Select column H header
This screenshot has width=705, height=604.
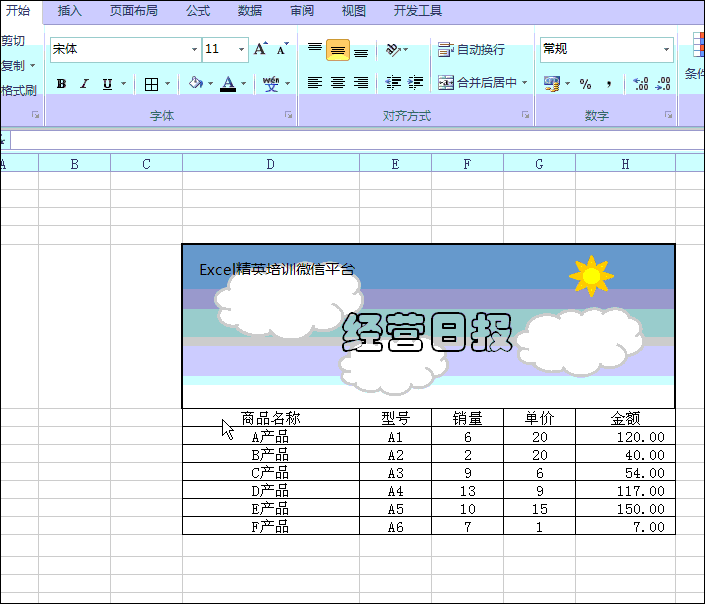coord(625,164)
